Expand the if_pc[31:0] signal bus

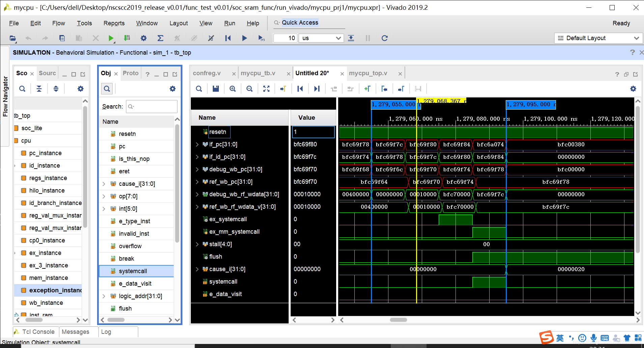[x=197, y=144]
